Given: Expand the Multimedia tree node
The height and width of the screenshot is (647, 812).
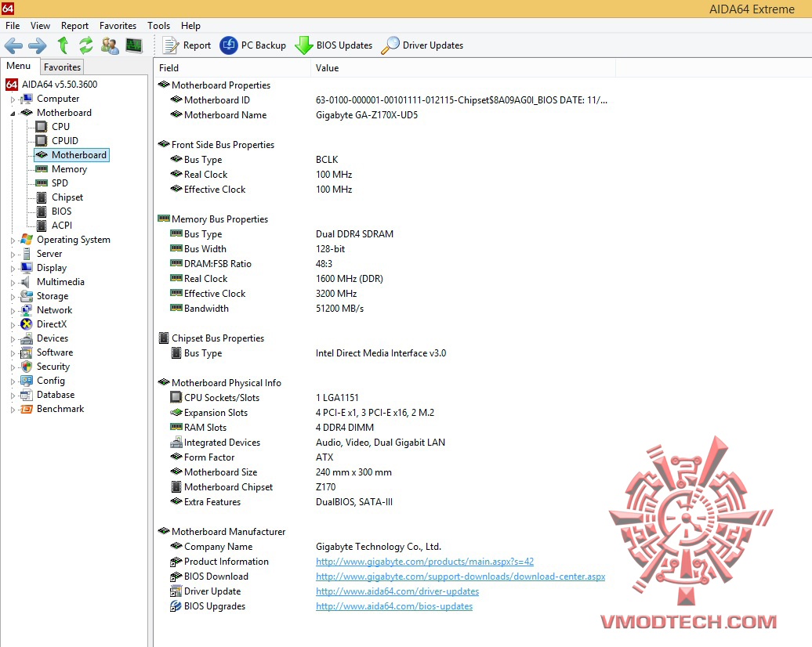Looking at the screenshot, I should pyautogui.click(x=13, y=283).
